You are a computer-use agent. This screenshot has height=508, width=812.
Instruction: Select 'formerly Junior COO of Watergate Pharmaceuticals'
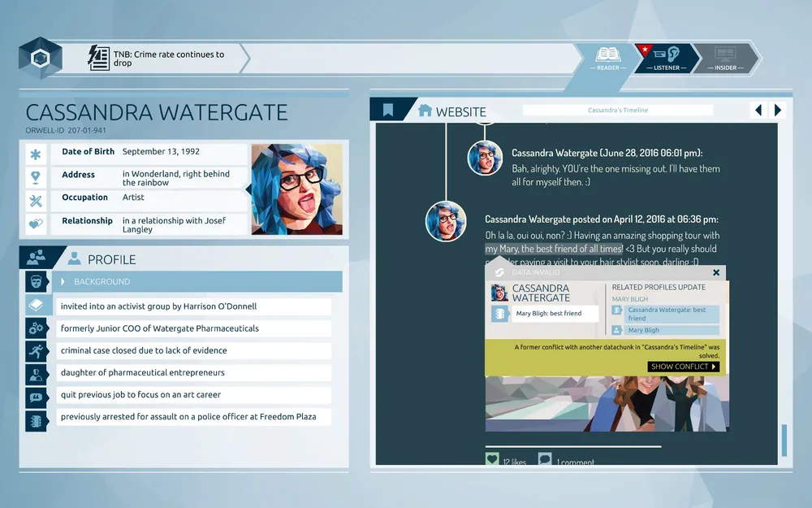point(194,328)
